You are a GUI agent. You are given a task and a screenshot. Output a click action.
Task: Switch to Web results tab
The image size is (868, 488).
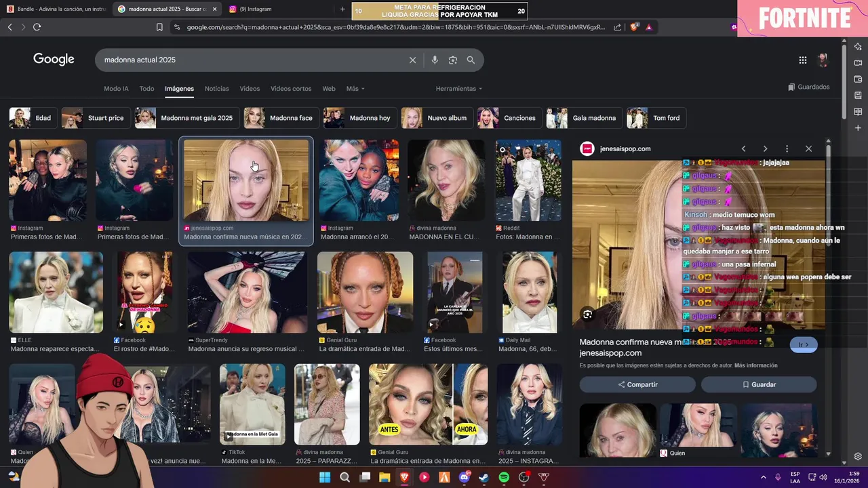(329, 89)
